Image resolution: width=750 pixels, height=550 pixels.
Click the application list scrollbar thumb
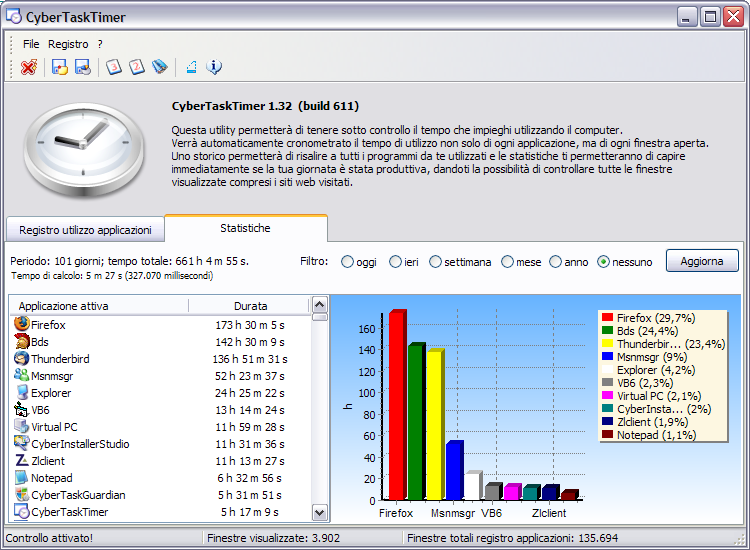tap(320, 317)
